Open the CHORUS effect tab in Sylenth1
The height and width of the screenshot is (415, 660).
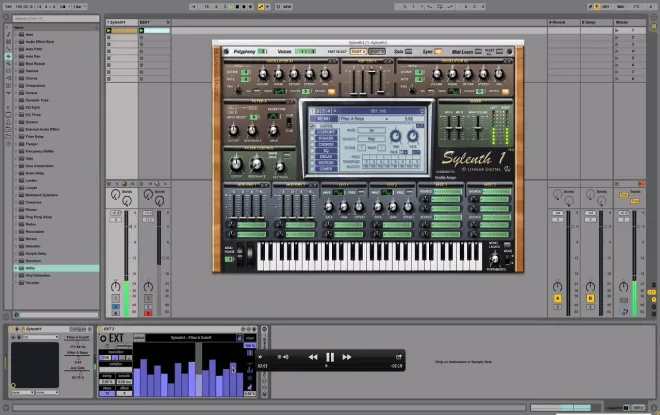[x=326, y=144]
